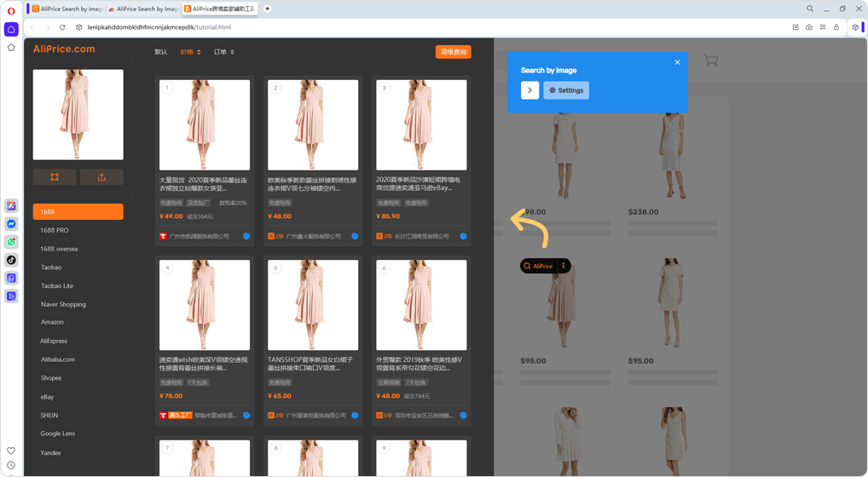
Task: Open WhatsApp from the Opera sidebar
Action: (11, 242)
